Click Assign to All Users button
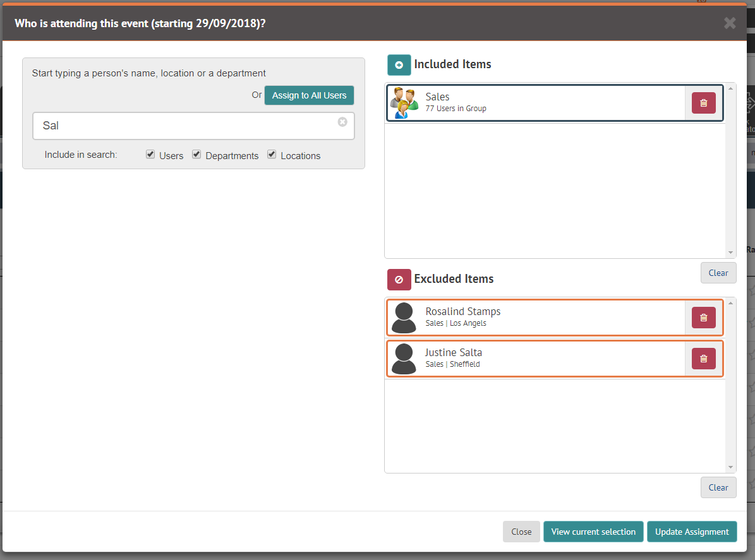Screen dimensions: 755x560 tap(309, 95)
